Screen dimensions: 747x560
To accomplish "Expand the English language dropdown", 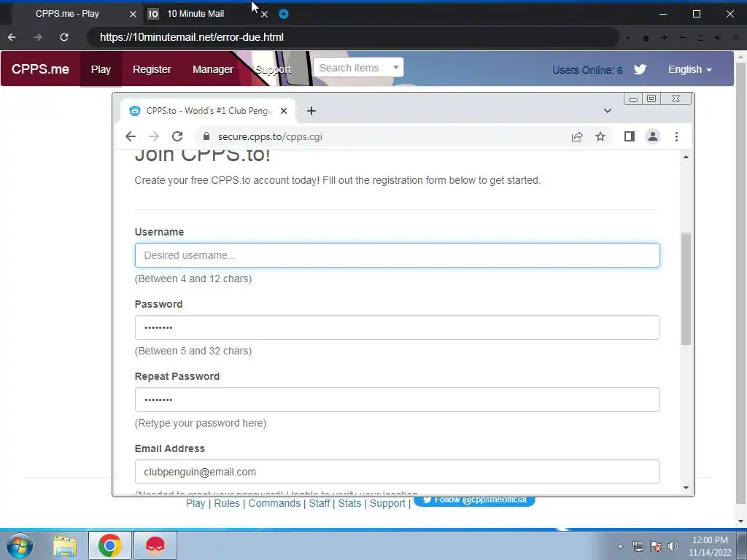I will point(690,69).
